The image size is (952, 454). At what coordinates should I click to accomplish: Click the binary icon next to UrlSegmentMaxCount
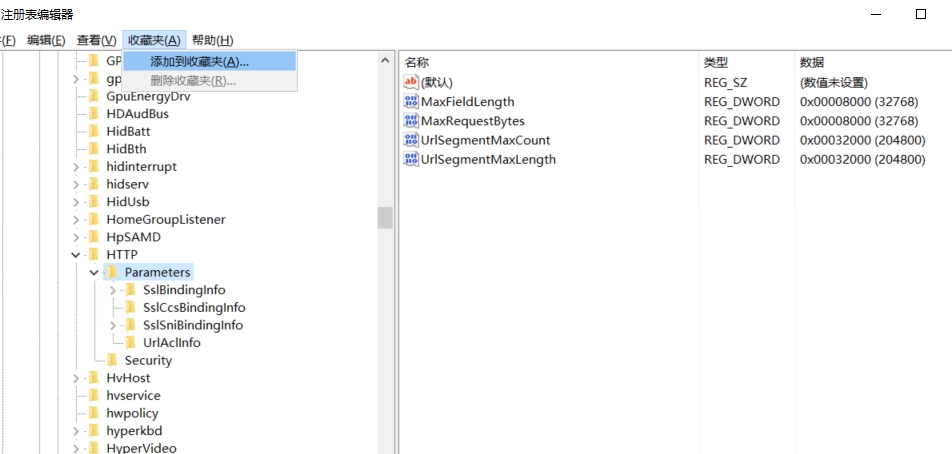click(x=411, y=140)
